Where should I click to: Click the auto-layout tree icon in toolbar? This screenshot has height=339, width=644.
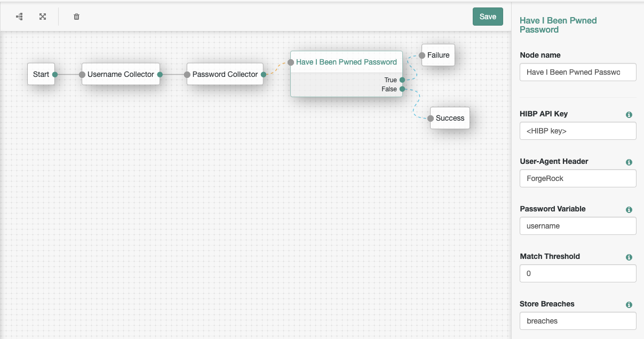pos(19,17)
